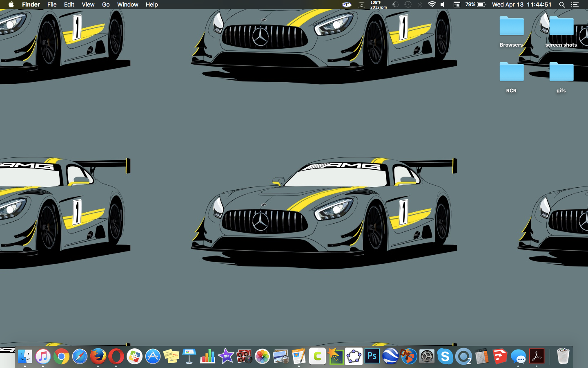Click the volume speaker menu bar icon
588x368 pixels.
pyautogui.click(x=443, y=4)
